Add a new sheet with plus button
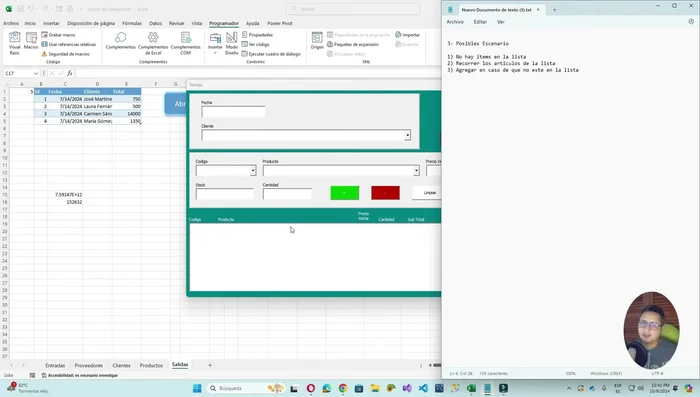This screenshot has width=700, height=397. tap(210, 365)
